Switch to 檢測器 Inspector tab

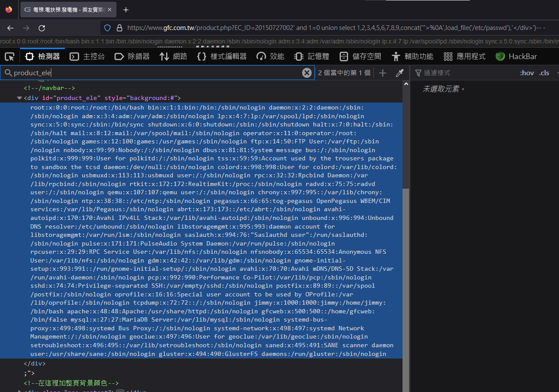point(43,56)
